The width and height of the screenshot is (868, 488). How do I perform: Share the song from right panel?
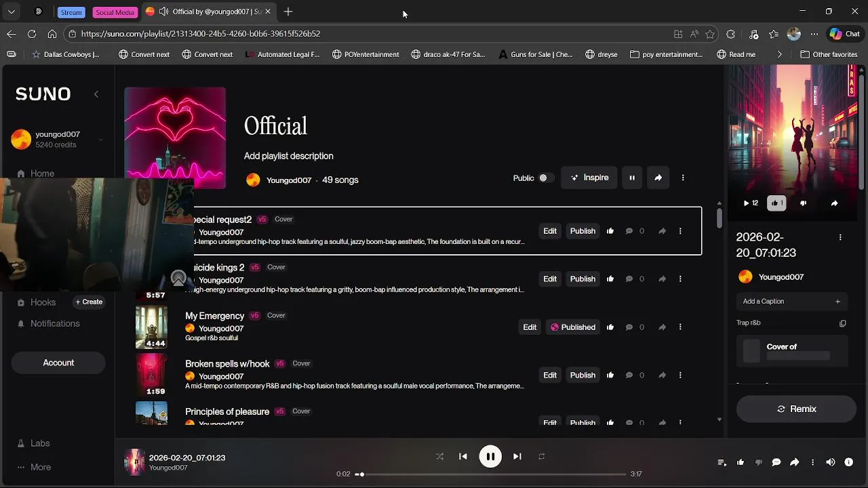(x=834, y=203)
